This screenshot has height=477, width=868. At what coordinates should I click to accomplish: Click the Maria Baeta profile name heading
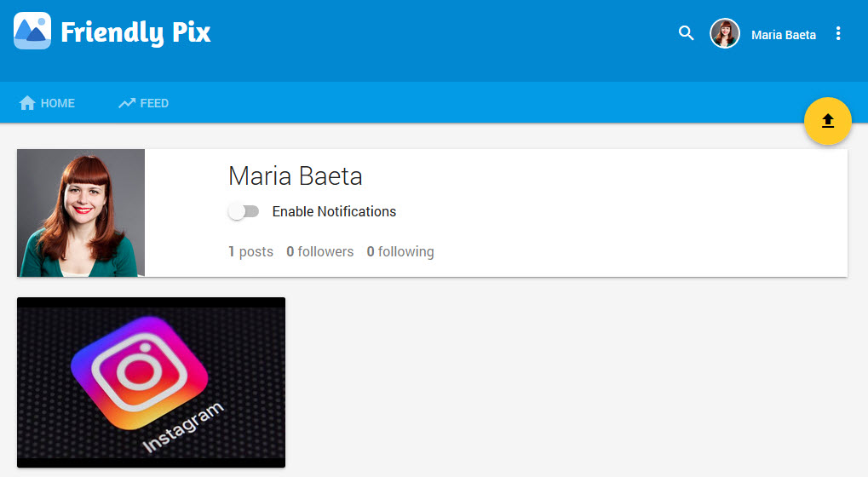tap(295, 176)
